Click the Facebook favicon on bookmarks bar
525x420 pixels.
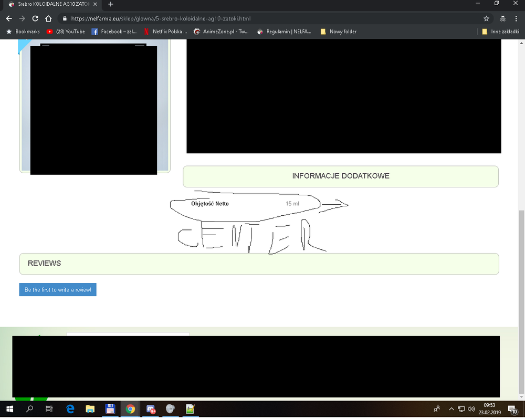[x=94, y=31]
